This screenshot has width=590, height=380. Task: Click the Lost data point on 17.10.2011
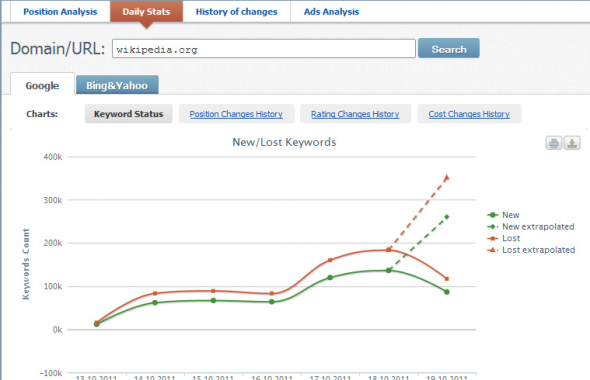330,260
